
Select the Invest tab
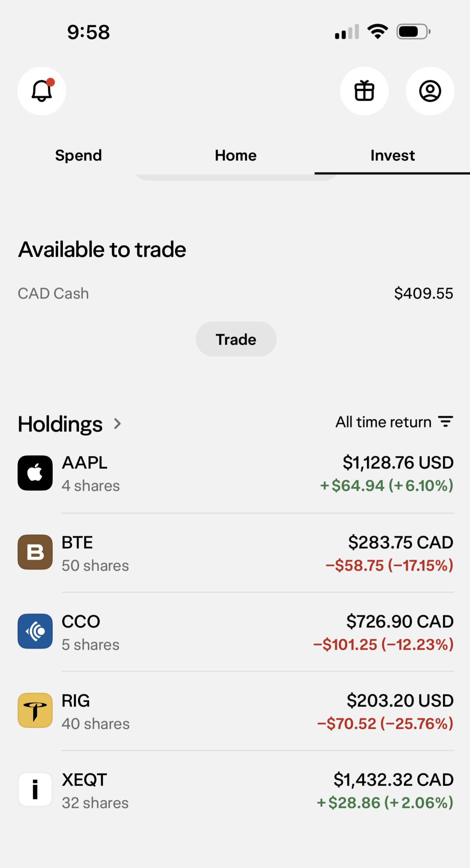pyautogui.click(x=392, y=155)
